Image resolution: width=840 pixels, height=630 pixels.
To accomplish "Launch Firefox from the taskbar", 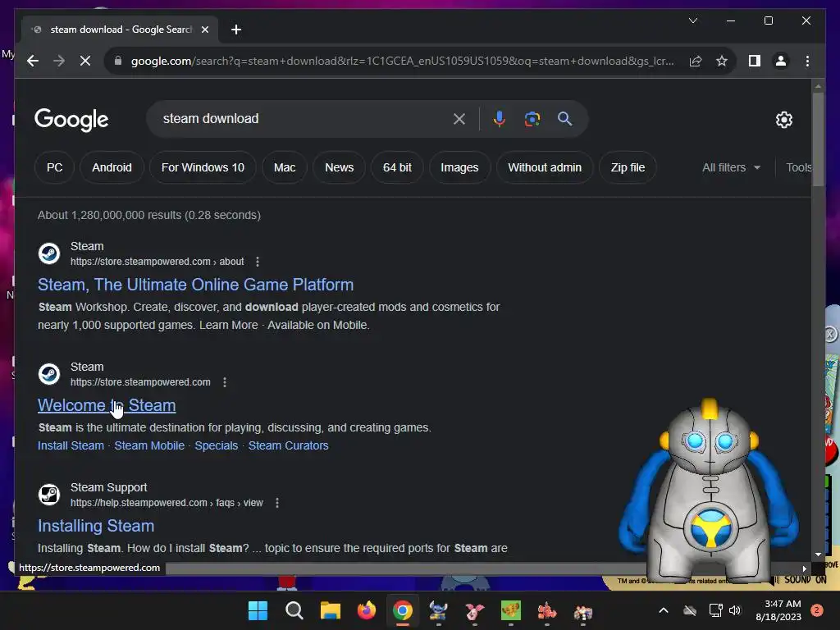I will click(367, 610).
